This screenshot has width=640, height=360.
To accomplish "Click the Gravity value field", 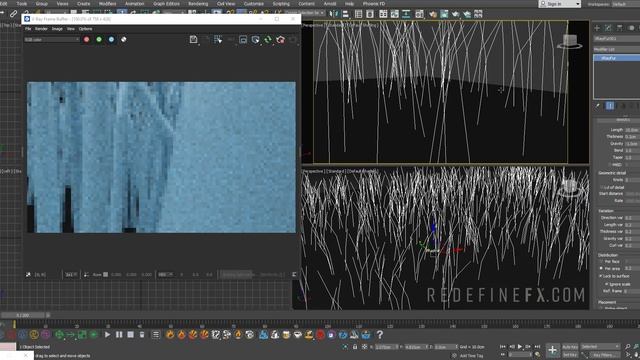I will [632, 144].
